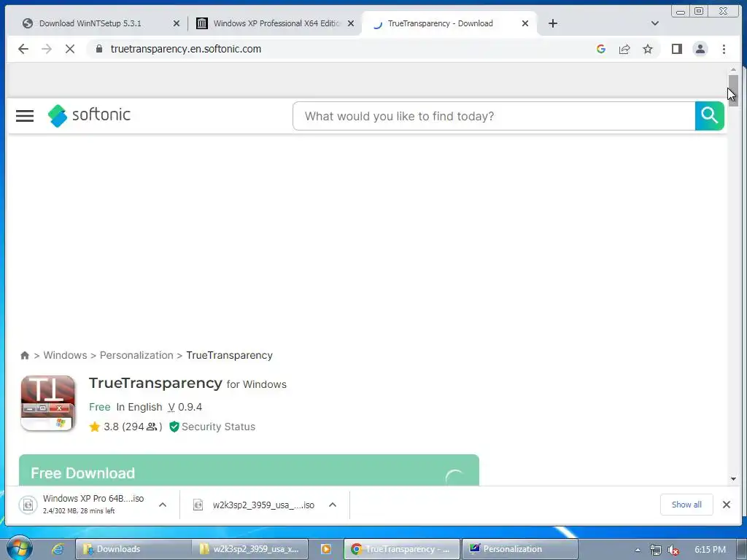This screenshot has height=560, width=747.
Task: Click the home breadcrumb icon
Action: (x=25, y=355)
